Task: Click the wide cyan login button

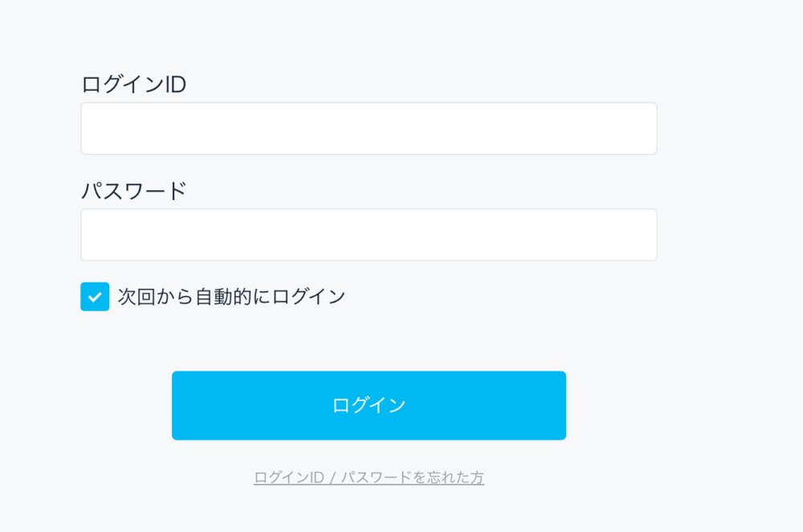Action: point(369,406)
